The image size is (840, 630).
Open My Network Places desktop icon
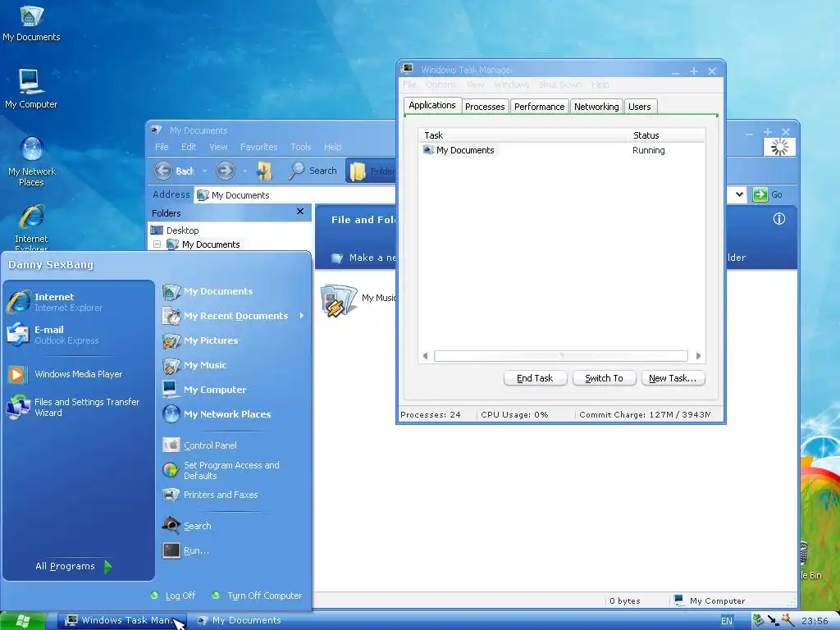32,162
